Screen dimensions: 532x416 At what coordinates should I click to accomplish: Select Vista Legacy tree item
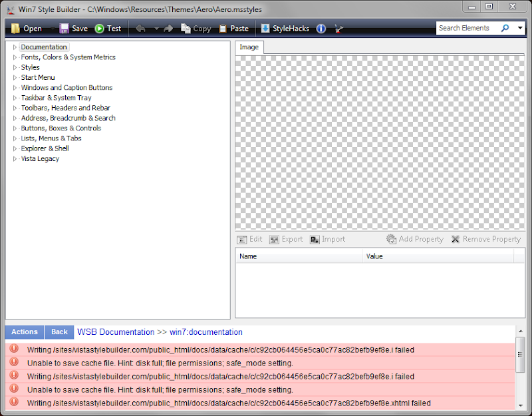point(40,158)
